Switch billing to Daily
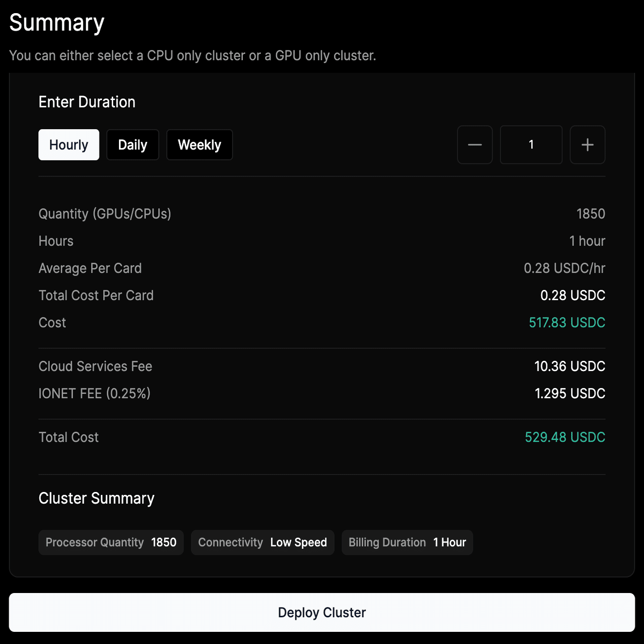Viewport: 644px width, 644px height. tap(133, 145)
